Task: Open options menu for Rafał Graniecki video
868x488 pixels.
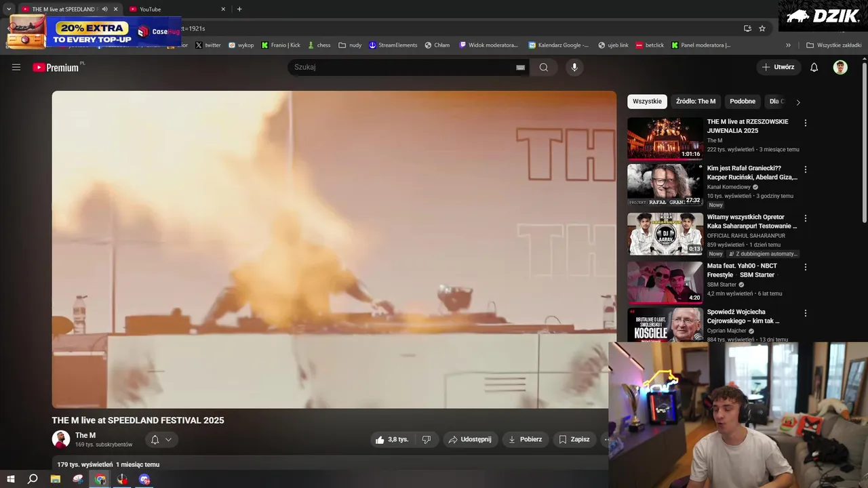Action: click(806, 169)
